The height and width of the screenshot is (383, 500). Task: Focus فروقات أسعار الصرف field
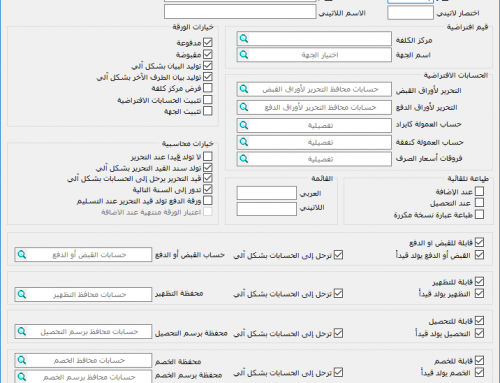click(x=314, y=159)
